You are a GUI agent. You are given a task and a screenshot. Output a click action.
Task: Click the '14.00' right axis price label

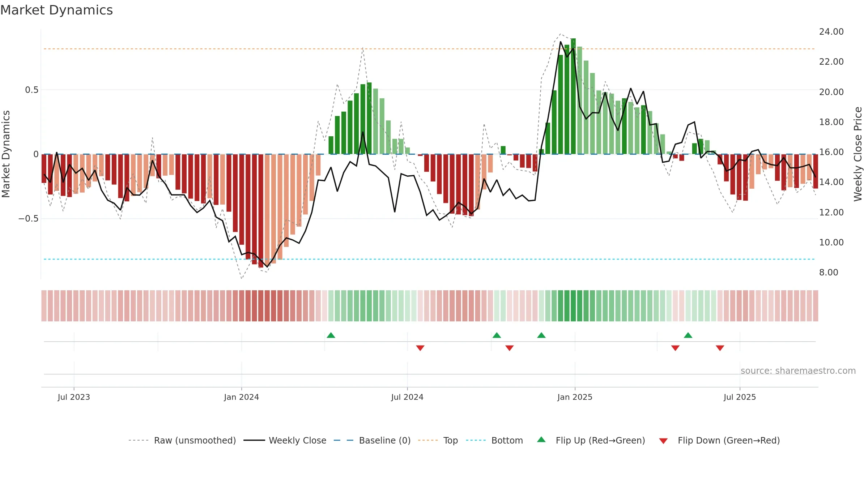pyautogui.click(x=831, y=182)
